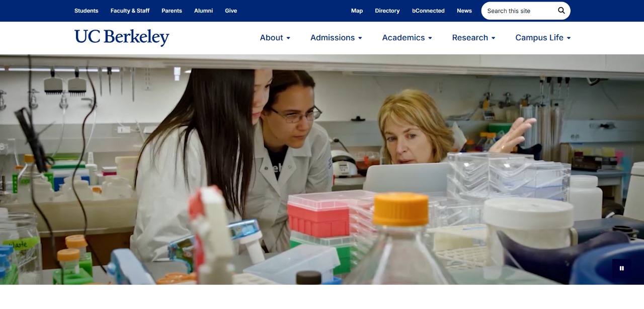Image resolution: width=644 pixels, height=309 pixels.
Task: Visit the Alumni page
Action: coord(203,11)
